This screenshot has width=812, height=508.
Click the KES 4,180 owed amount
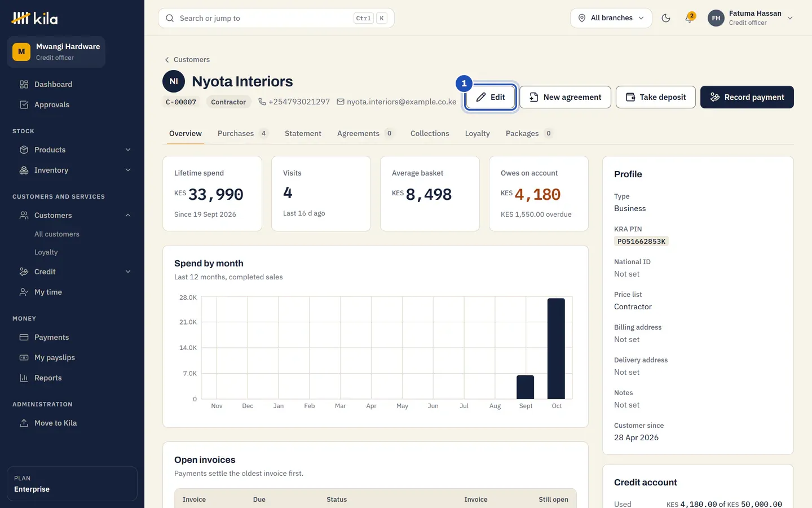tap(531, 194)
